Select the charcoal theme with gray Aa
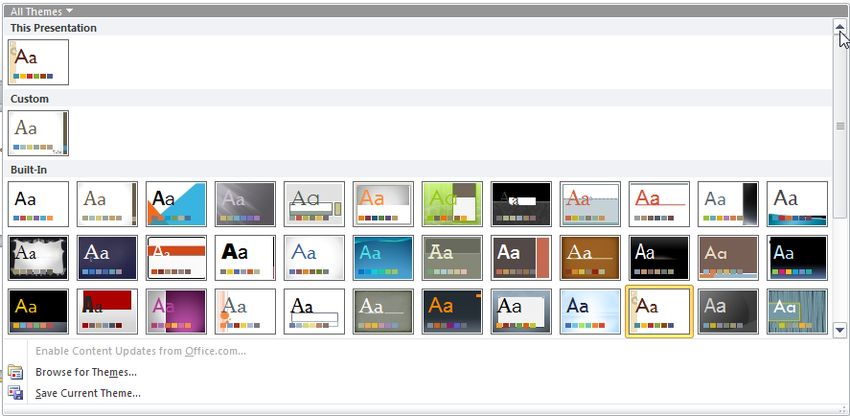The height and width of the screenshot is (416, 850). (728, 311)
